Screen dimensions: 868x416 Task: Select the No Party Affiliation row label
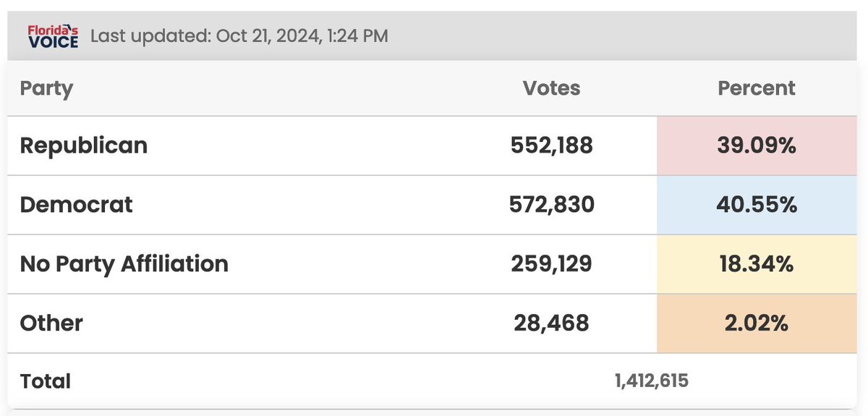point(124,264)
